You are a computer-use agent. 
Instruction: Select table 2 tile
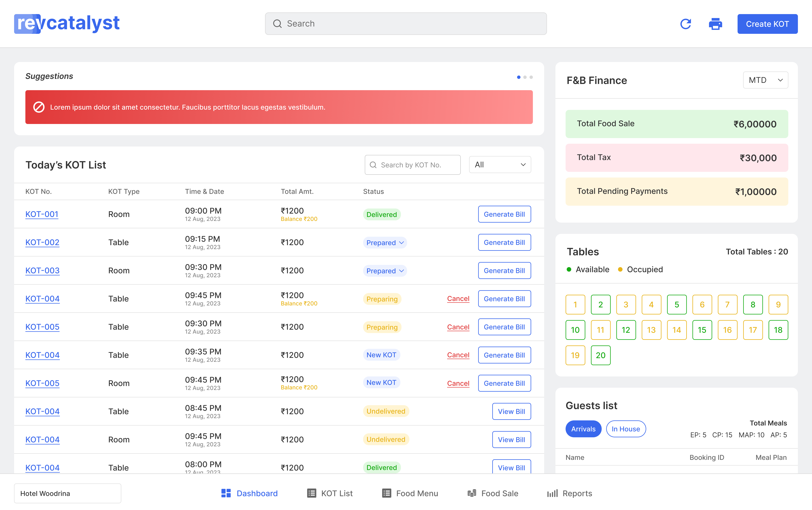coord(601,305)
